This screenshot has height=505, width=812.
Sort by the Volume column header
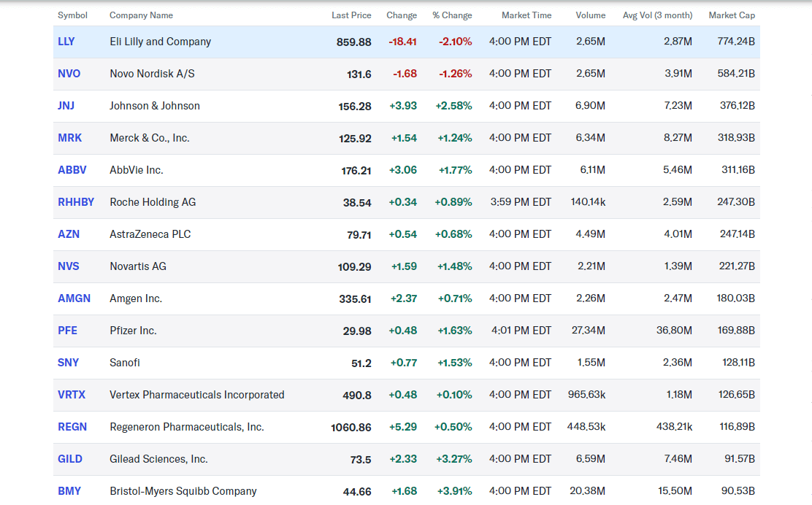pyautogui.click(x=590, y=15)
